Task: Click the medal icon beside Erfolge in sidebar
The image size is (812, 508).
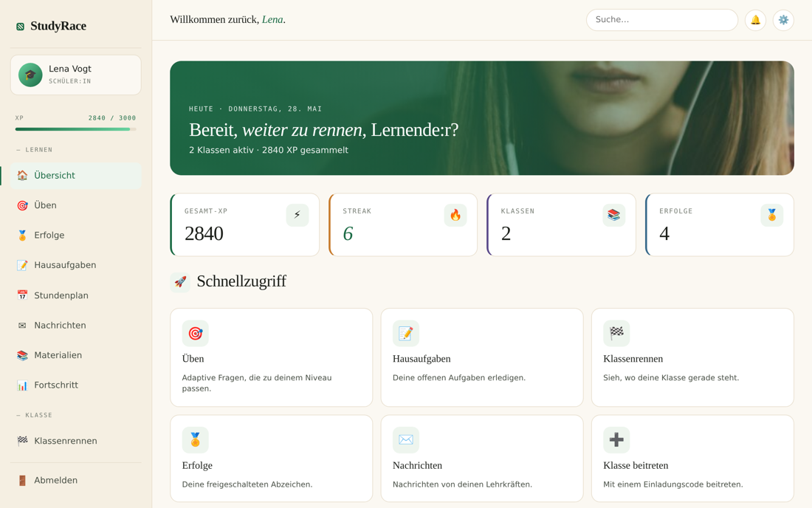Action: pyautogui.click(x=22, y=235)
